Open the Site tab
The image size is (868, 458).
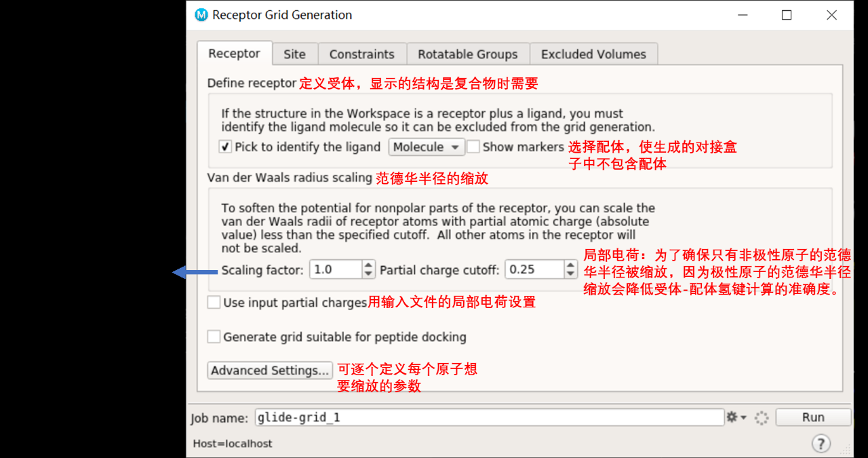click(294, 54)
